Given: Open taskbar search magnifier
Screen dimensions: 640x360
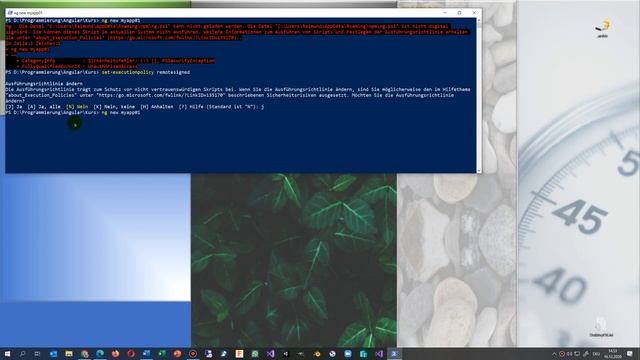Looking at the screenshot, I should pyautogui.click(x=22, y=353).
